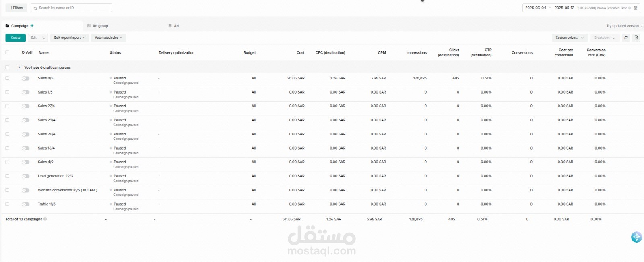
Task: Click the Status column header
Action: [115, 53]
